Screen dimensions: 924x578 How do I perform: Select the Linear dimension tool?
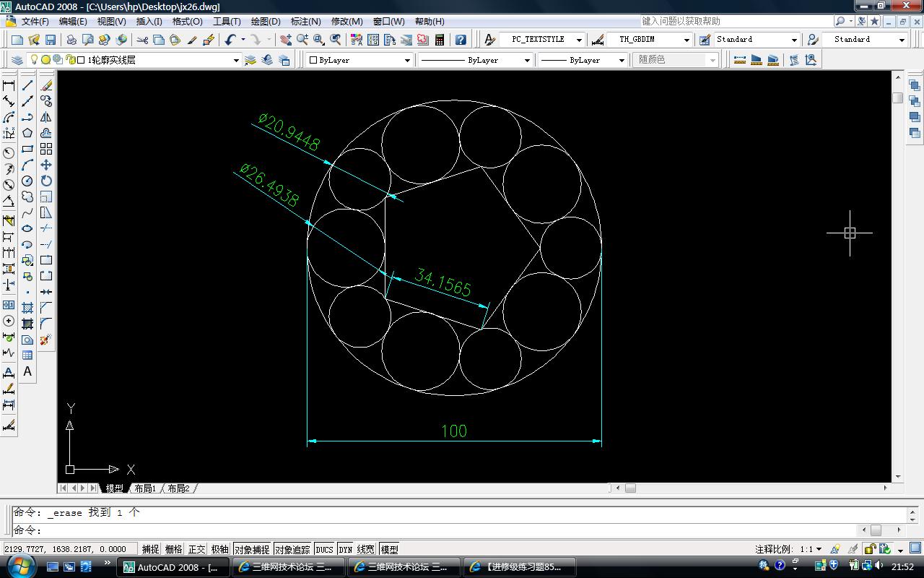coord(9,85)
